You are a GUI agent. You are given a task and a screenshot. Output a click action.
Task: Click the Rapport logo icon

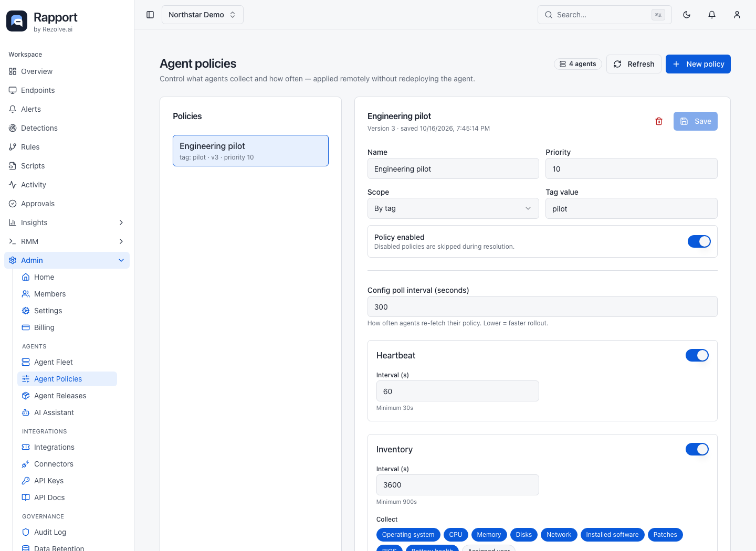[x=17, y=21]
